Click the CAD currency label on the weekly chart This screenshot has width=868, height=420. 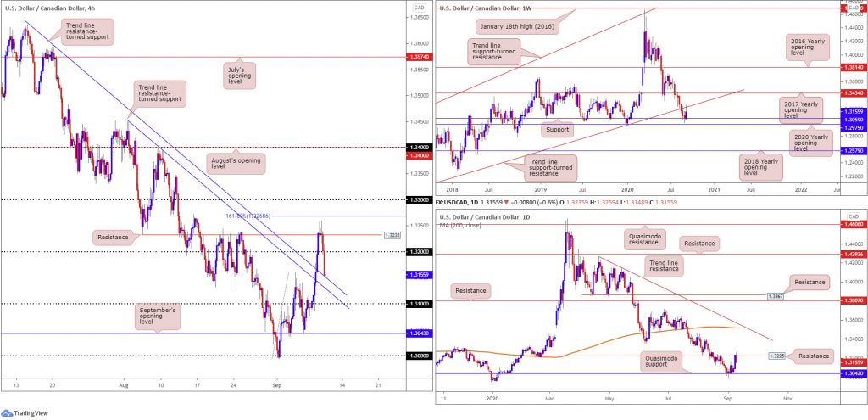[853, 7]
